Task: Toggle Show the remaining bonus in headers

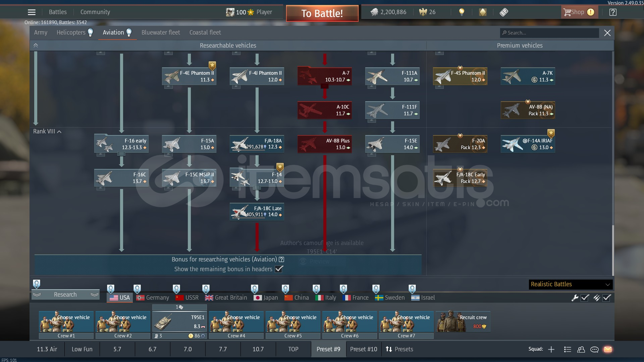Action: [x=279, y=269]
